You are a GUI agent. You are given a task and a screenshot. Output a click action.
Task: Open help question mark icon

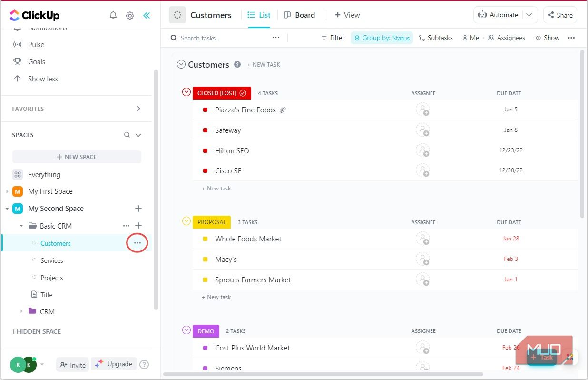[144, 365]
